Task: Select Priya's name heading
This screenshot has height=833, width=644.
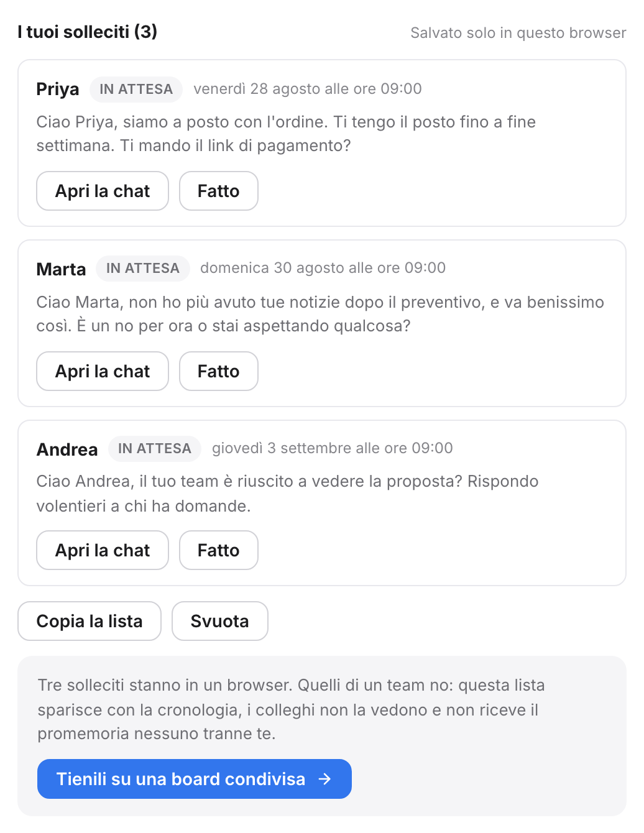Action: click(x=58, y=90)
